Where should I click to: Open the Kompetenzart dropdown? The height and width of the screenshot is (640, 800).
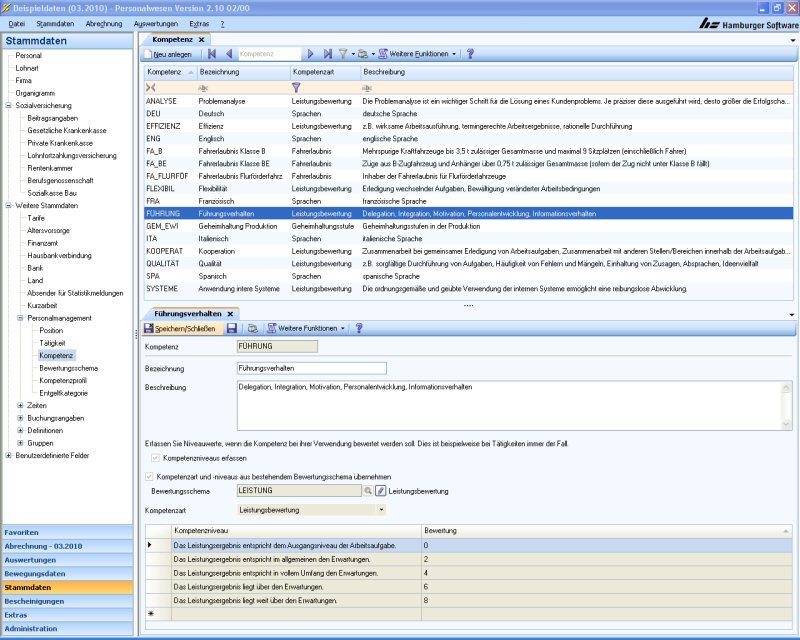[381, 510]
